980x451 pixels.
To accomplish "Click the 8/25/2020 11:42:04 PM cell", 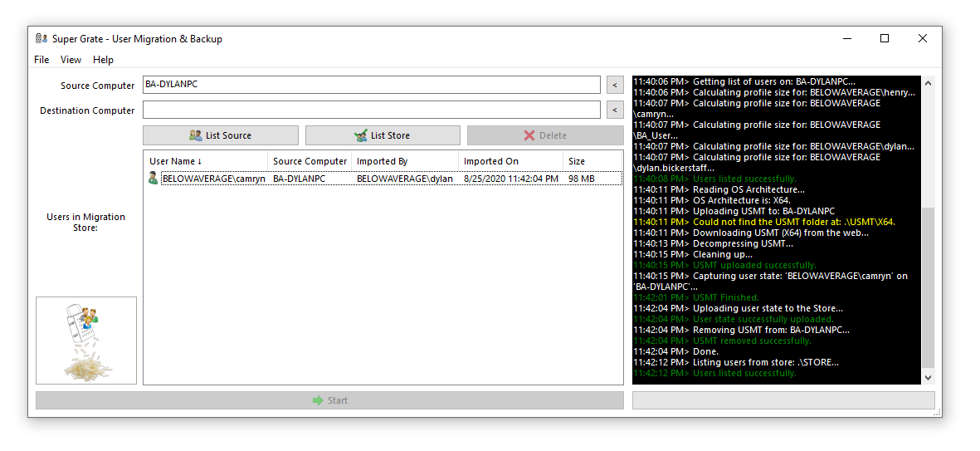I will pos(511,179).
